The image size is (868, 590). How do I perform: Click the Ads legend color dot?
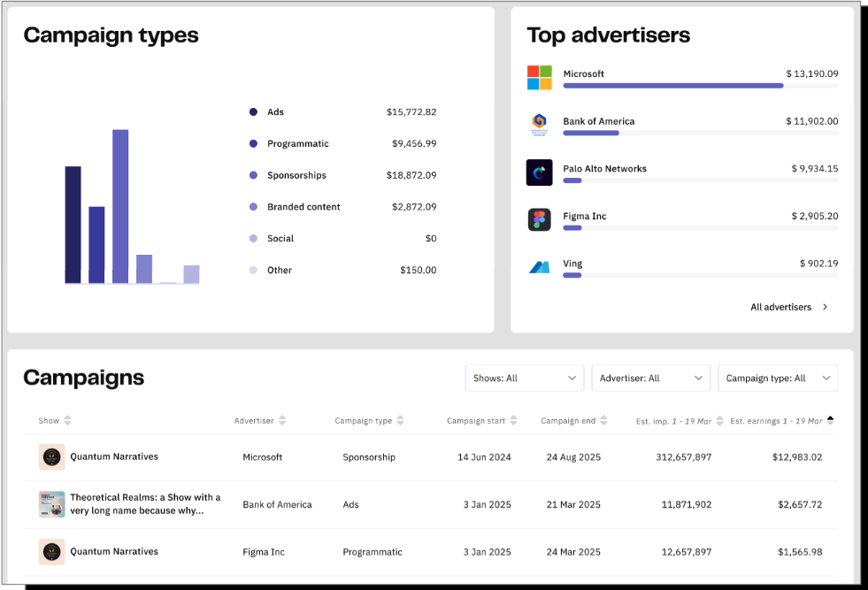[x=255, y=111]
